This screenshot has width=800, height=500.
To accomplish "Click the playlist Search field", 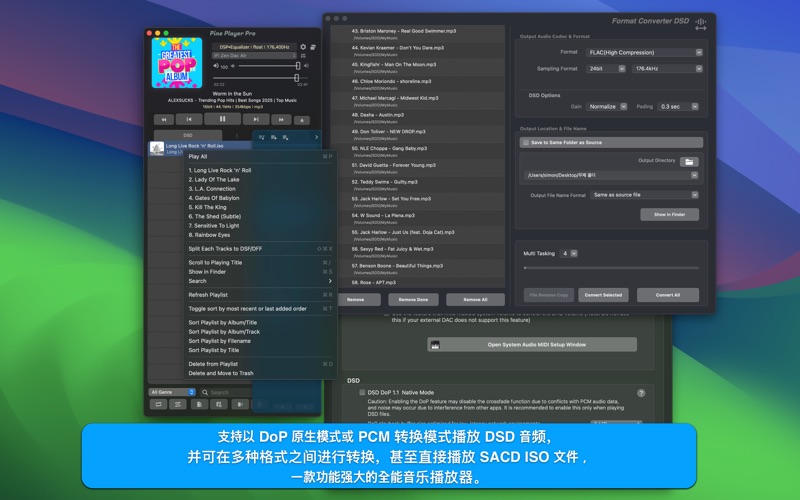I will (225, 392).
